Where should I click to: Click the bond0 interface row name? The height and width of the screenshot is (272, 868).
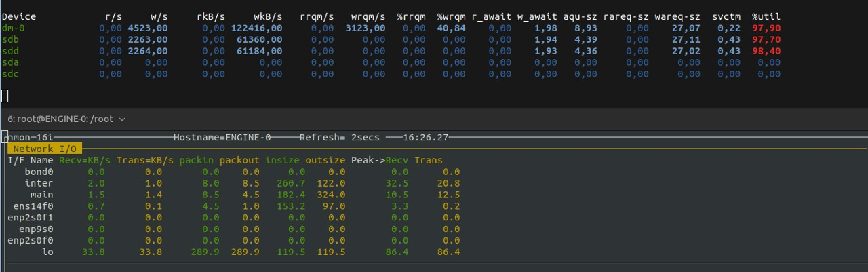[39, 172]
